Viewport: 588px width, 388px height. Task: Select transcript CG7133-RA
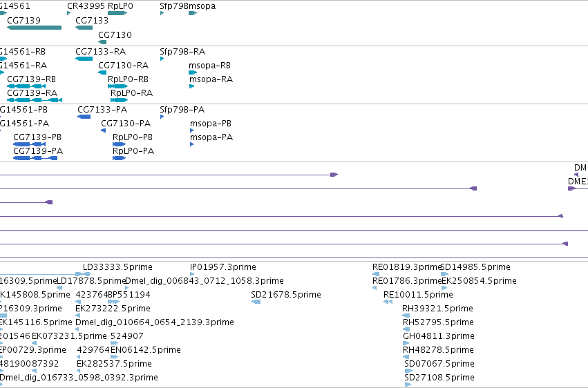pyautogui.click(x=84, y=59)
